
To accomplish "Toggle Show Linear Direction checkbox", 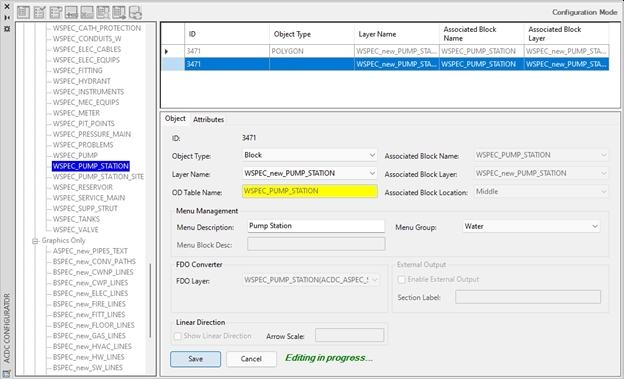I will [x=178, y=336].
